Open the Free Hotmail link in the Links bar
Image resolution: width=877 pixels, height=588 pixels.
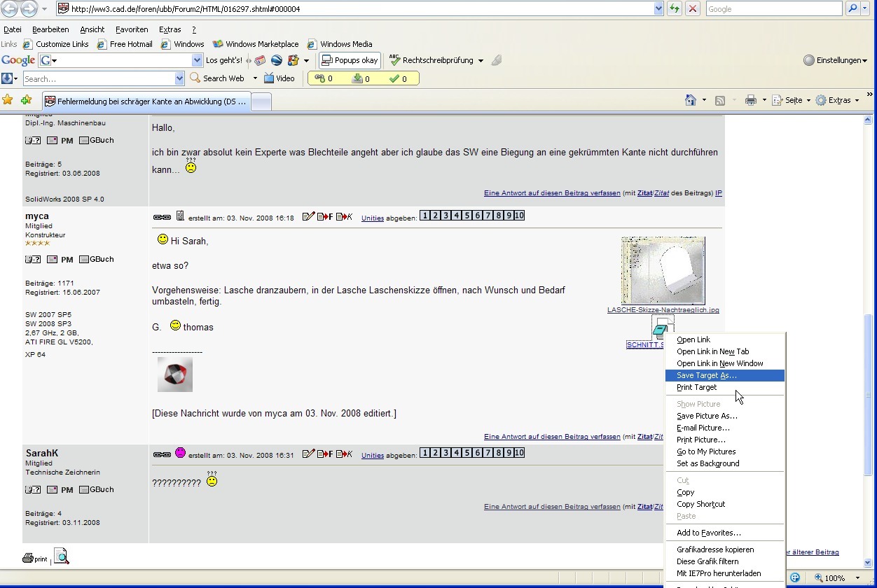125,44
